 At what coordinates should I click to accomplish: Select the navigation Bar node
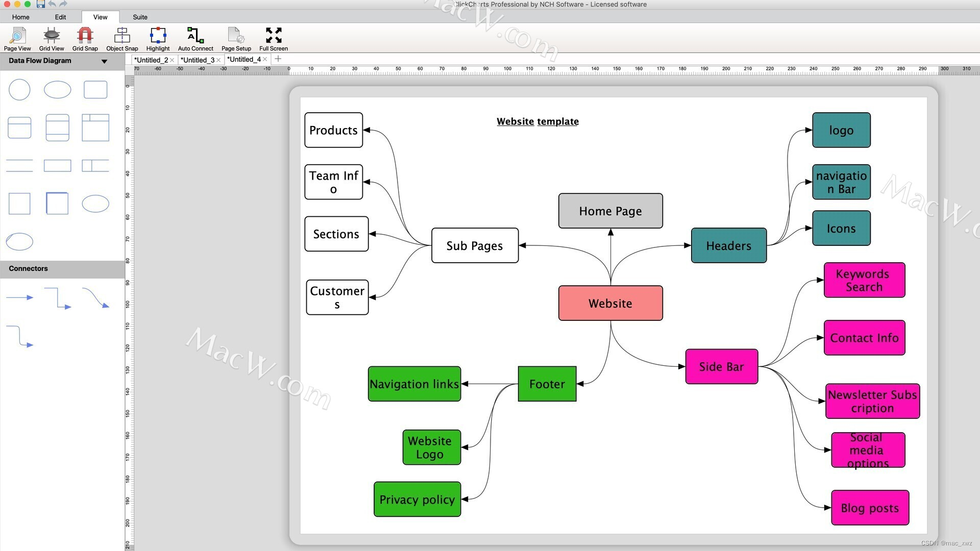coord(841,182)
